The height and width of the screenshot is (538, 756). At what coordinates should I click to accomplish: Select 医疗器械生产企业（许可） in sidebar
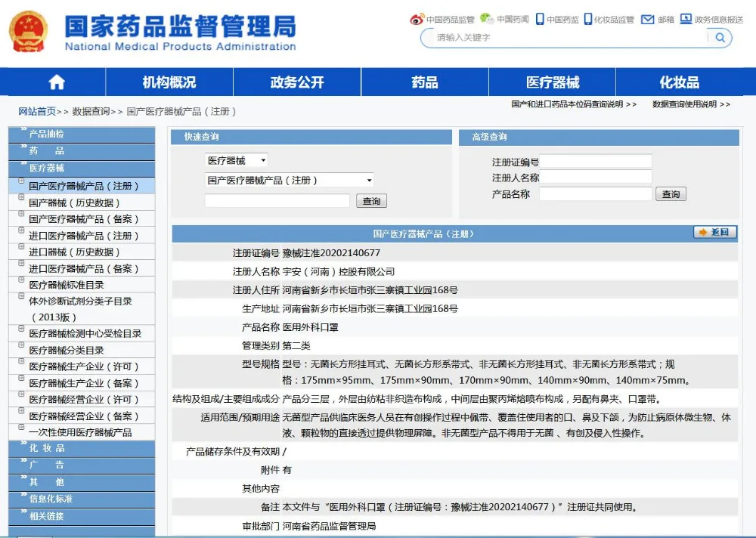[83, 366]
